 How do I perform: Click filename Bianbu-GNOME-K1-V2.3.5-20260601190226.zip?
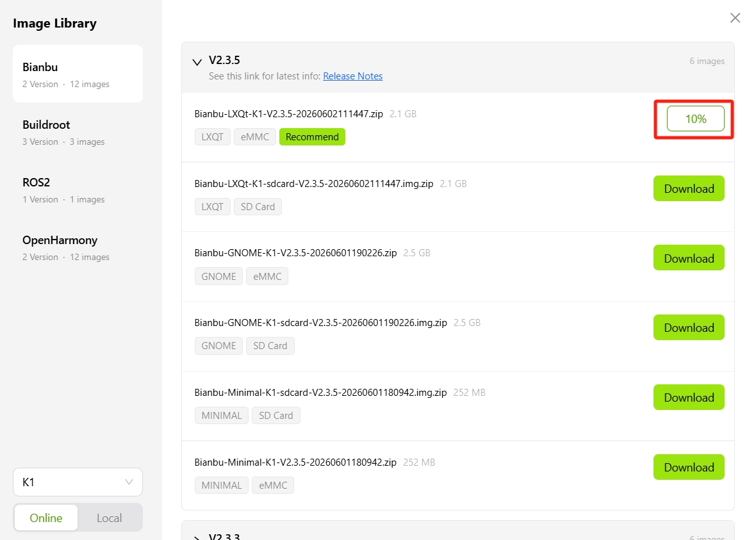pyautogui.click(x=295, y=253)
